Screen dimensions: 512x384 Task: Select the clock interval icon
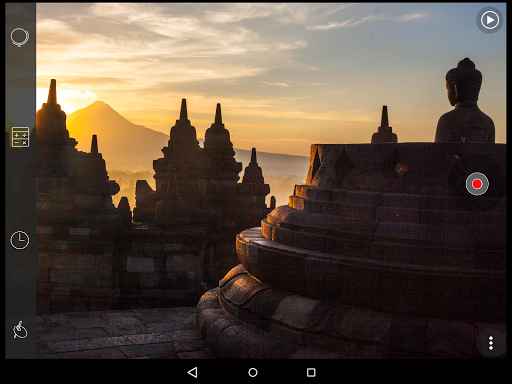(x=20, y=240)
